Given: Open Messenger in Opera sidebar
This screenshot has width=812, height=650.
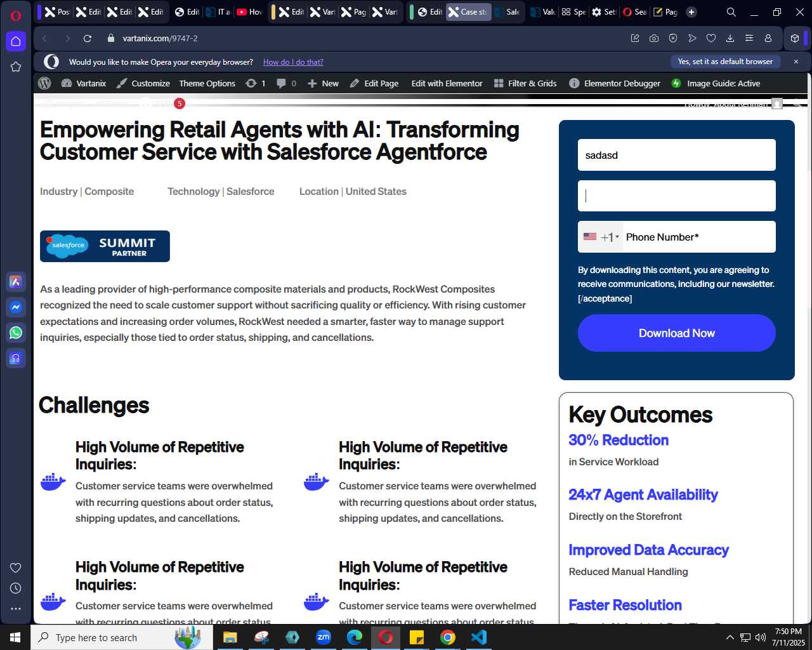Looking at the screenshot, I should tap(16, 307).
